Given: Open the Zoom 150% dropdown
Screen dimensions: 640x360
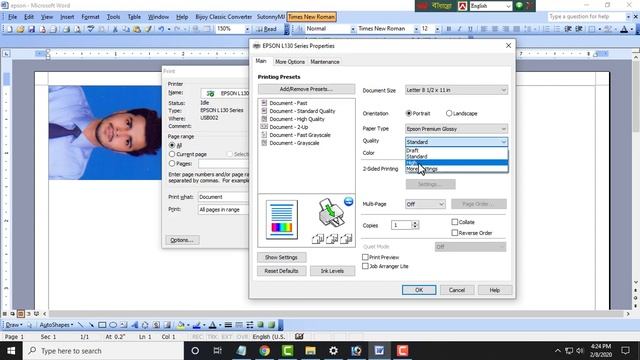Looking at the screenshot, I should click(x=247, y=29).
